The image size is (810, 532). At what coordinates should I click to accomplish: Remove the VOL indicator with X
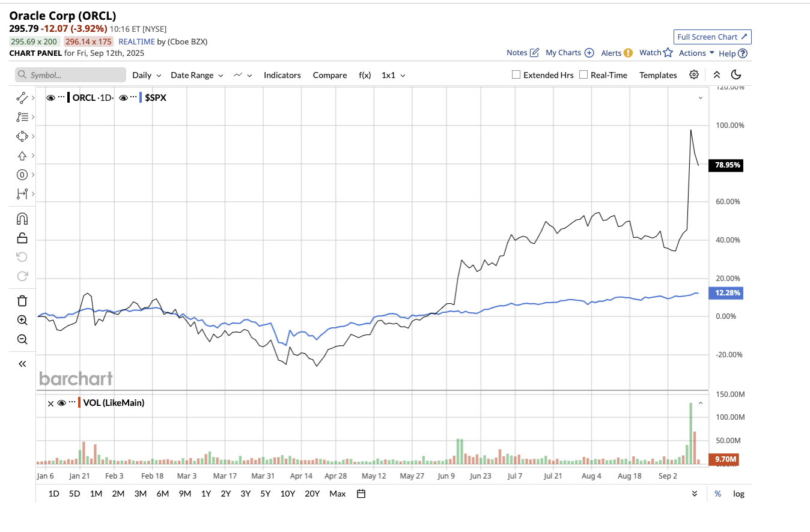[x=51, y=403]
